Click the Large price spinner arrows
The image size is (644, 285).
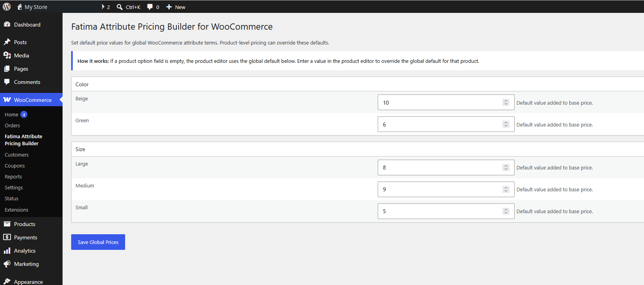point(506,167)
